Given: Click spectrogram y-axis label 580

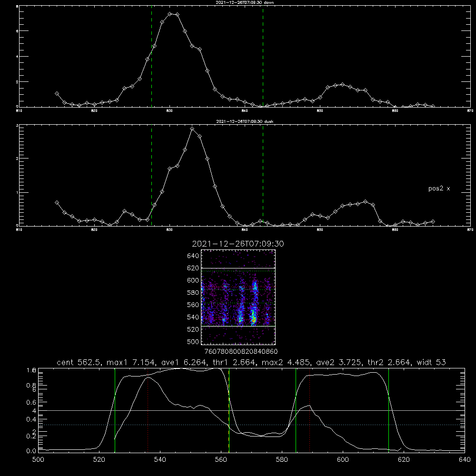Looking at the screenshot, I should click(193, 293).
